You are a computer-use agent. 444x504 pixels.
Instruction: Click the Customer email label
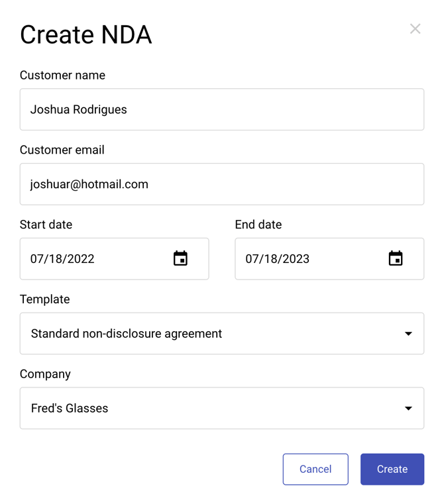tap(62, 150)
